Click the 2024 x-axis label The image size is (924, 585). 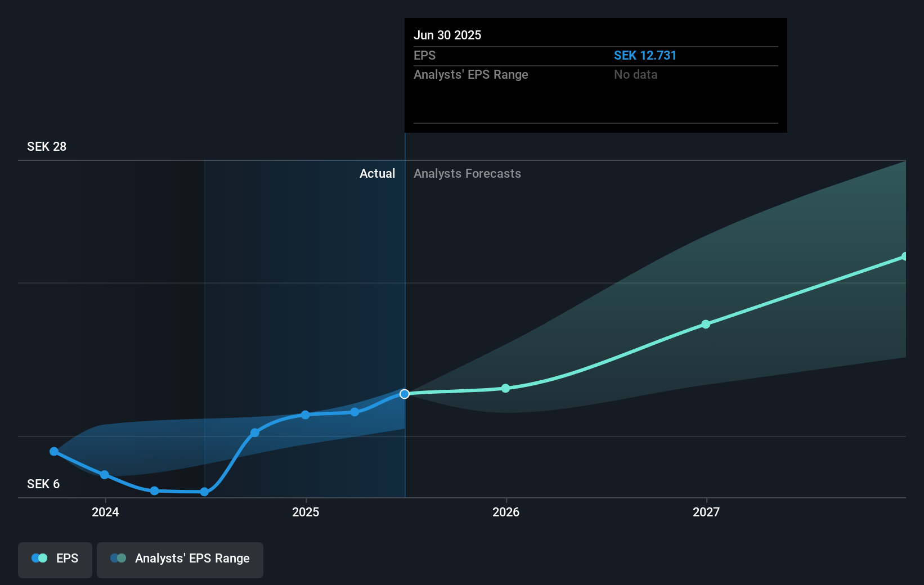105,512
